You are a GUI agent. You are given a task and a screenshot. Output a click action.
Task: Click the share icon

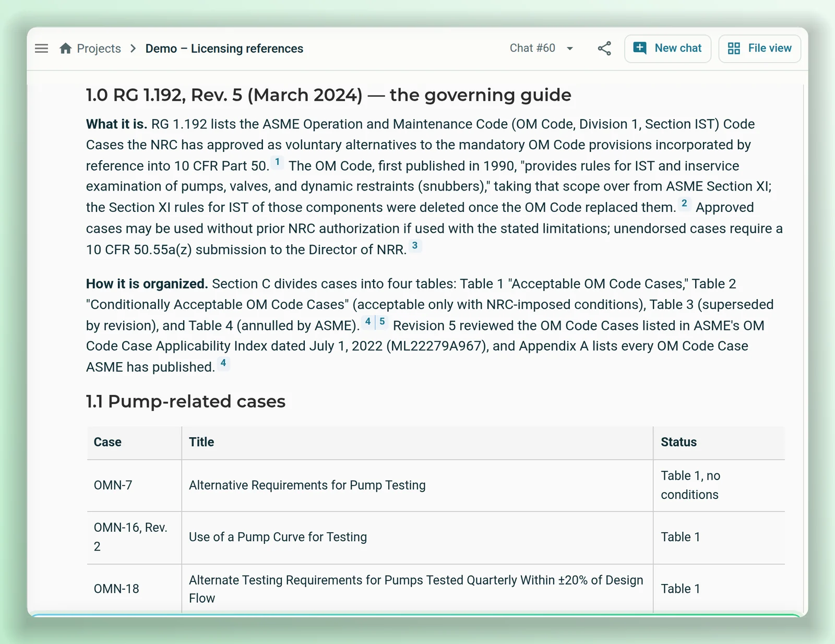[x=604, y=49]
